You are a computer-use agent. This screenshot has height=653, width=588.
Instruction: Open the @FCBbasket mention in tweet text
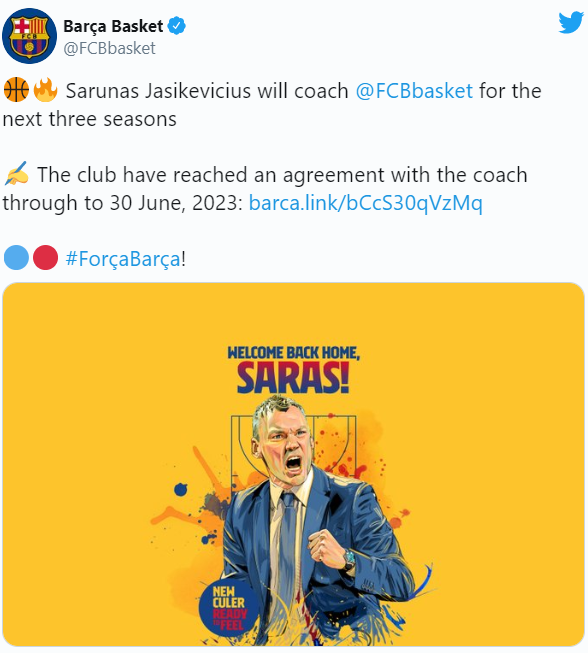click(414, 91)
